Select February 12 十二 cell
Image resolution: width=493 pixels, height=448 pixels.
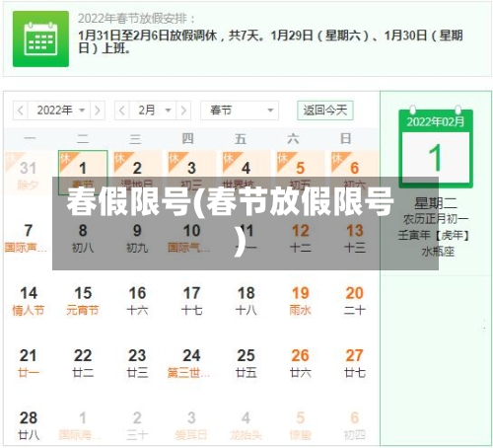(300, 238)
